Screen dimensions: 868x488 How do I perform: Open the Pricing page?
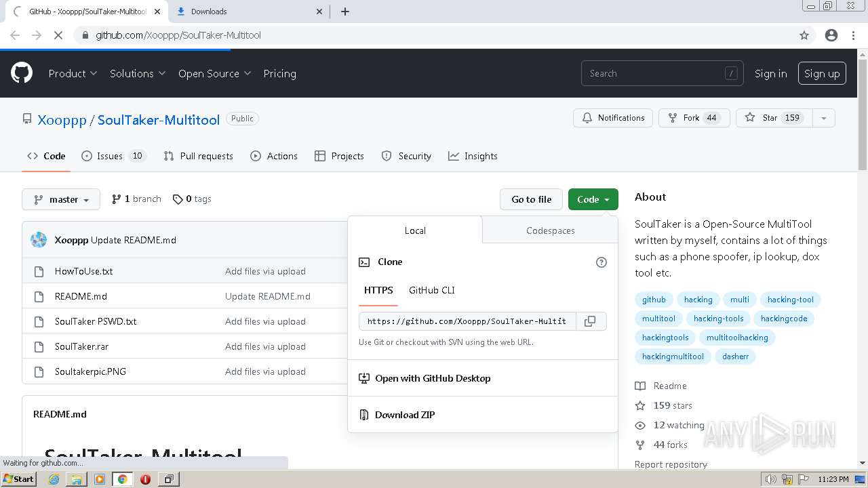pos(279,73)
